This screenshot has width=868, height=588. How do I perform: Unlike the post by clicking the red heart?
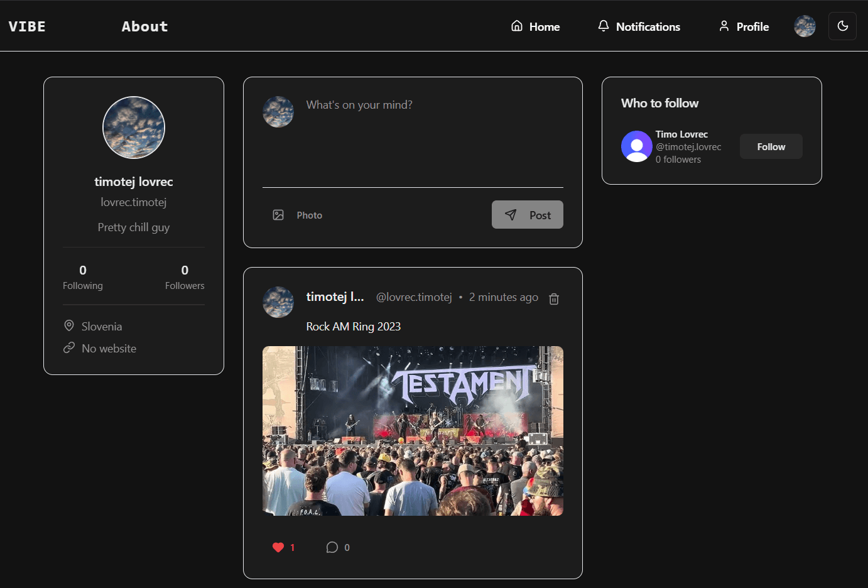(278, 547)
